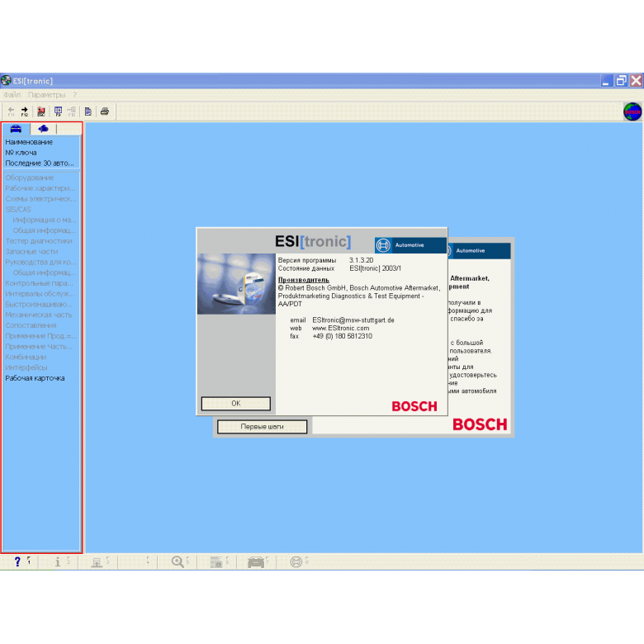Click the F5 magnifier zoom icon
644x644 pixels.
point(178,561)
